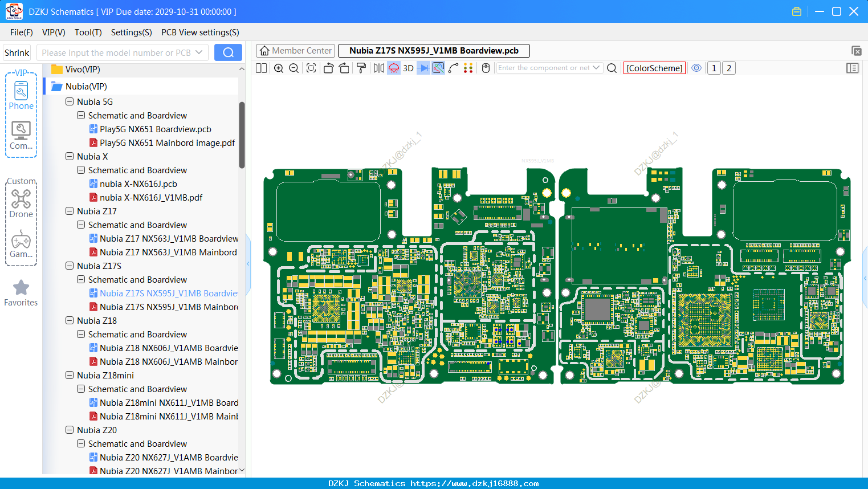Click the search magnifier next to net field
The width and height of the screenshot is (868, 489).
point(612,68)
